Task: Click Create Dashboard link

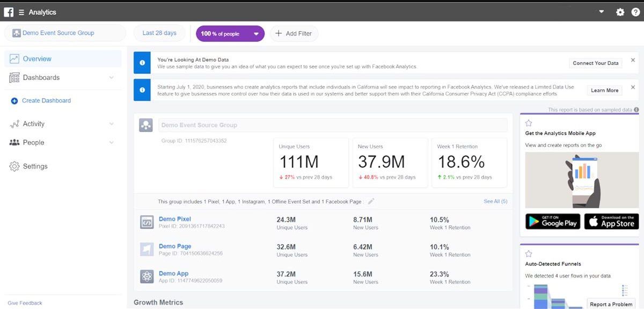Action: (46, 100)
